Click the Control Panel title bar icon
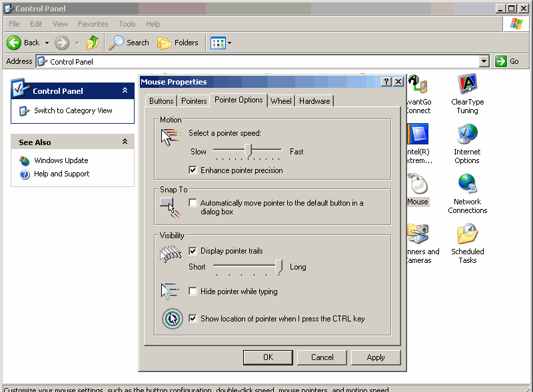Viewport: 533px width, 392px height. 9,9
